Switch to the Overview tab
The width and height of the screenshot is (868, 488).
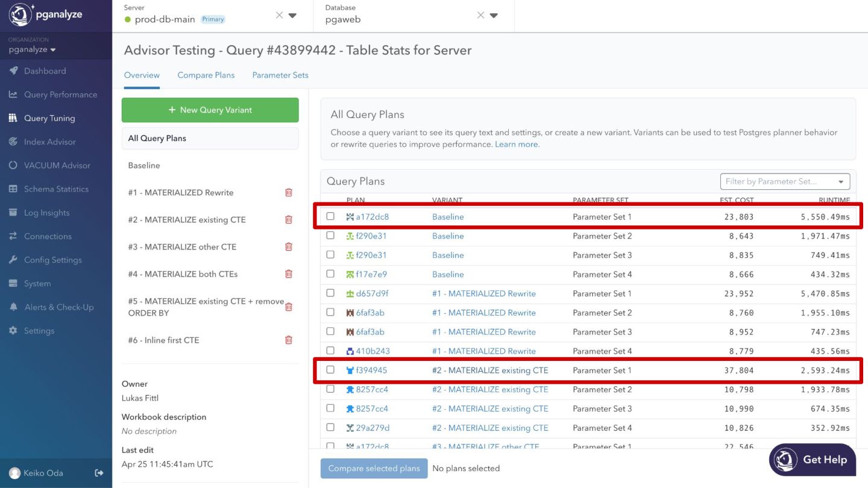pos(142,75)
